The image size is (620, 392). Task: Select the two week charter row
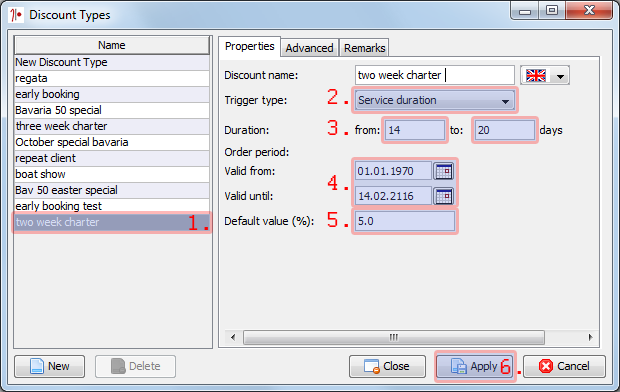click(112, 222)
